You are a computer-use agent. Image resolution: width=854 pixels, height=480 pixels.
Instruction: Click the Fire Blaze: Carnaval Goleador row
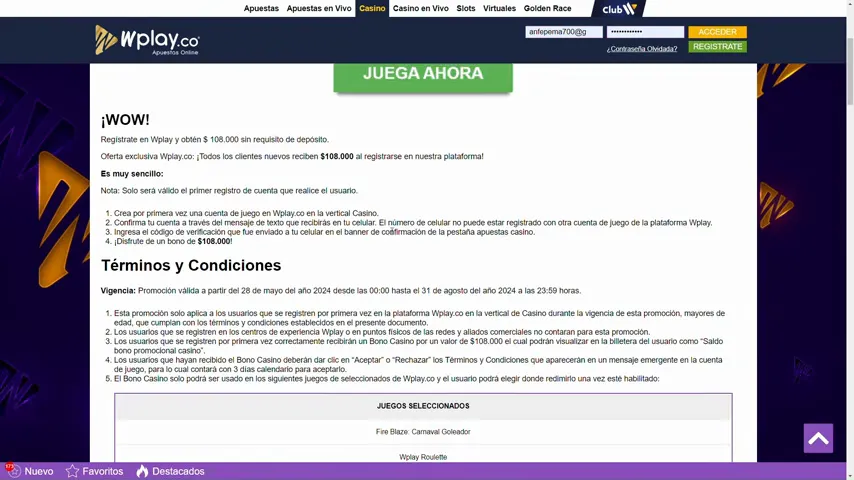click(423, 432)
